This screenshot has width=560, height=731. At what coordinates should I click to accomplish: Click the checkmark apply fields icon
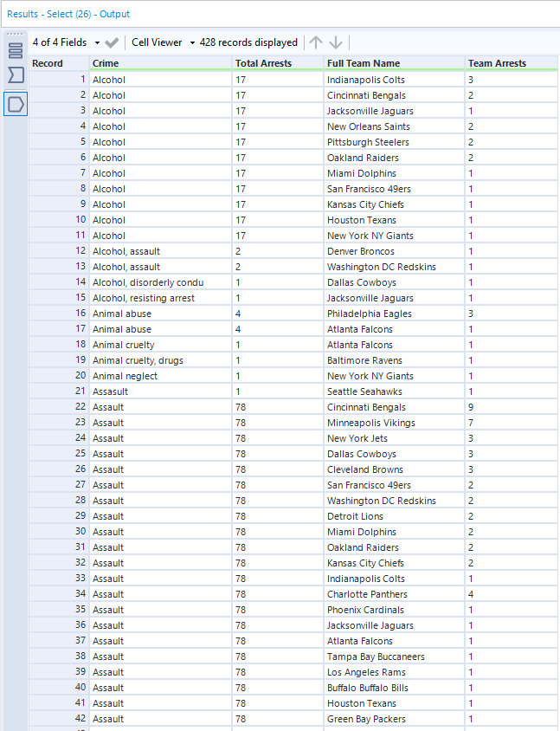(112, 43)
